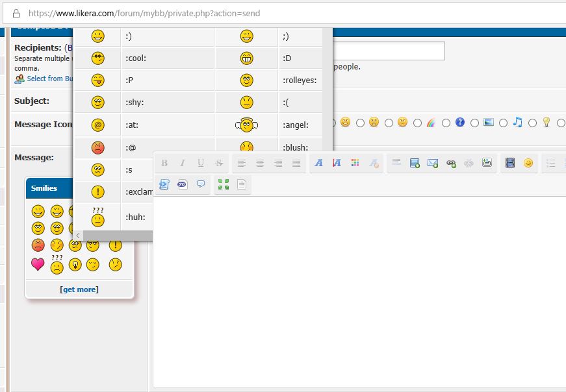Insert a quote using speech bubble icon

click(201, 184)
